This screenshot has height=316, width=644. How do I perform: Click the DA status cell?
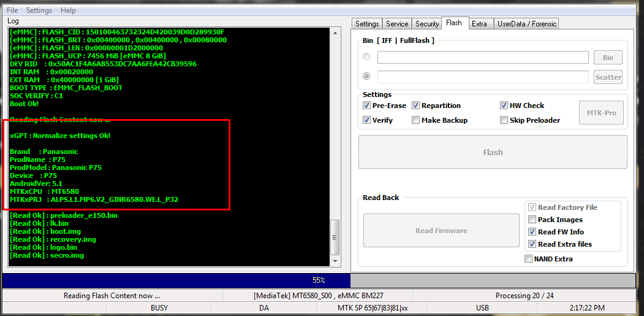tap(264, 308)
